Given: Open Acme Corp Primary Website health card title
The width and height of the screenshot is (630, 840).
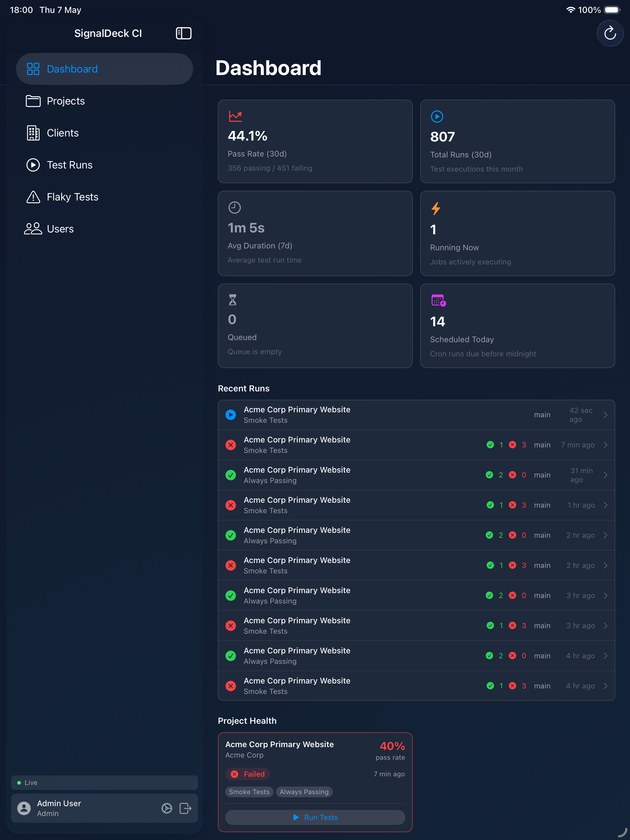Looking at the screenshot, I should click(279, 744).
